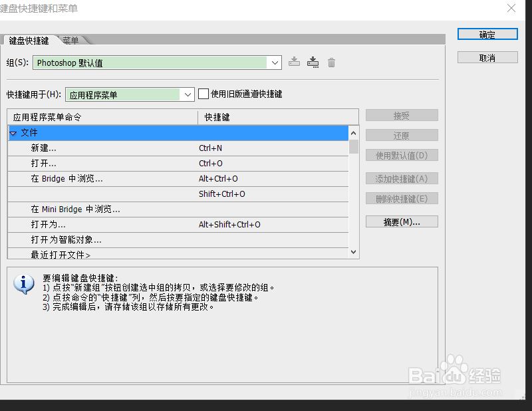The image size is (532, 411).
Task: Click the 取消 button
Action: (x=487, y=58)
